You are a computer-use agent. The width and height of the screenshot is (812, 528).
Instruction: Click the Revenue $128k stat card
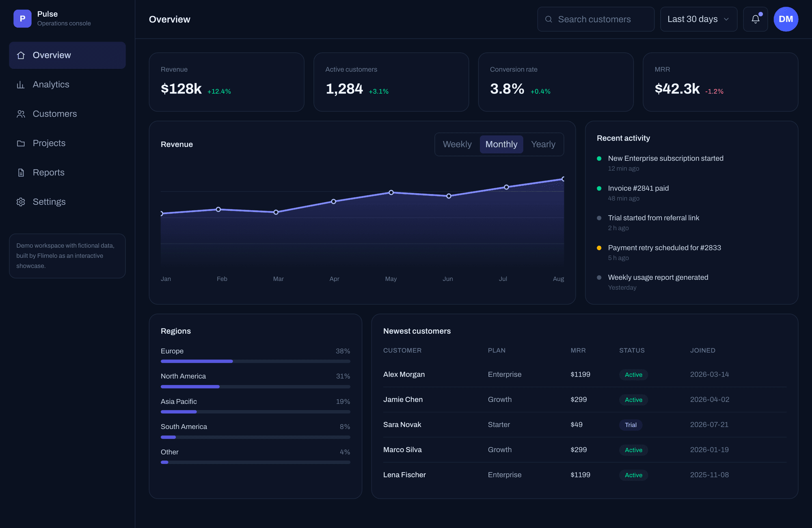click(x=227, y=82)
